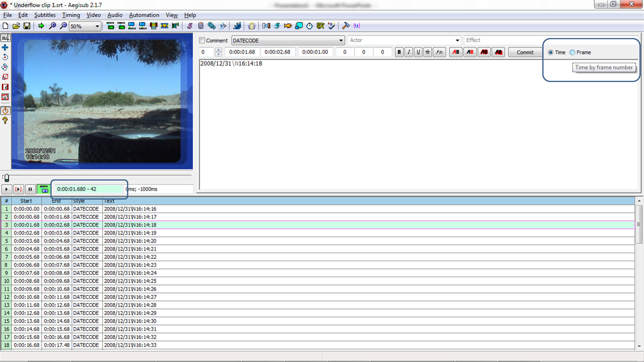Image resolution: width=644 pixels, height=362 pixels.
Task: Open the File menu
Action: (x=8, y=15)
